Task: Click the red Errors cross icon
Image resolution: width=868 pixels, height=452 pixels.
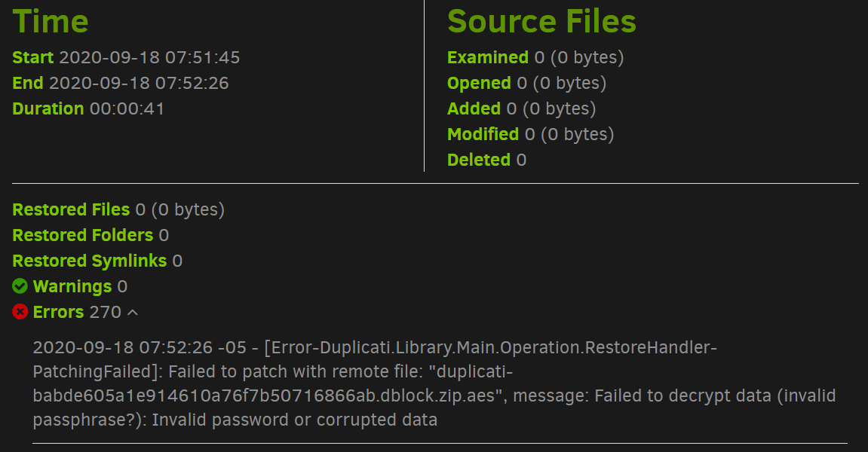Action: click(x=20, y=312)
